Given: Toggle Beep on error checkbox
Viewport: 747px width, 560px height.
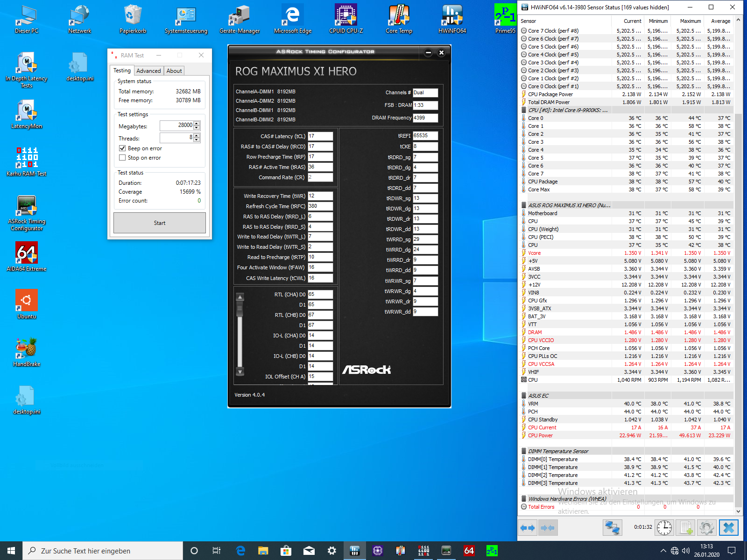Looking at the screenshot, I should [122, 148].
